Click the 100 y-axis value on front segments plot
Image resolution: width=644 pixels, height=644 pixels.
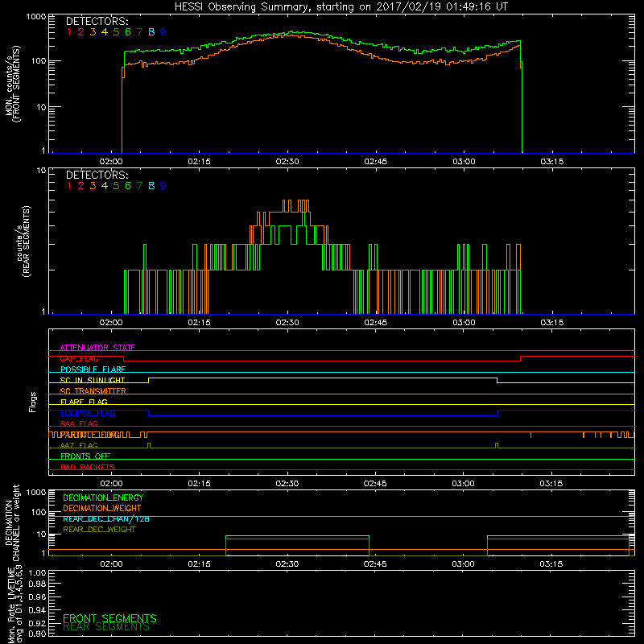point(39,61)
